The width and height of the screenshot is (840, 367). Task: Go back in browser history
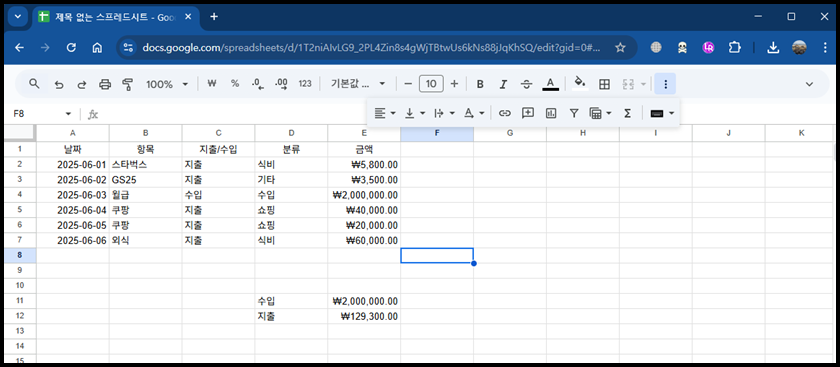click(x=19, y=48)
